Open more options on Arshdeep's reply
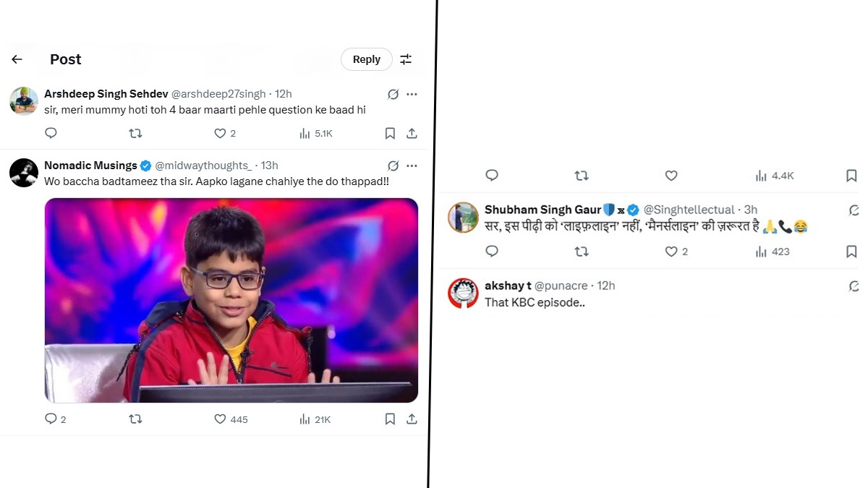Image resolution: width=868 pixels, height=488 pixels. [x=412, y=94]
